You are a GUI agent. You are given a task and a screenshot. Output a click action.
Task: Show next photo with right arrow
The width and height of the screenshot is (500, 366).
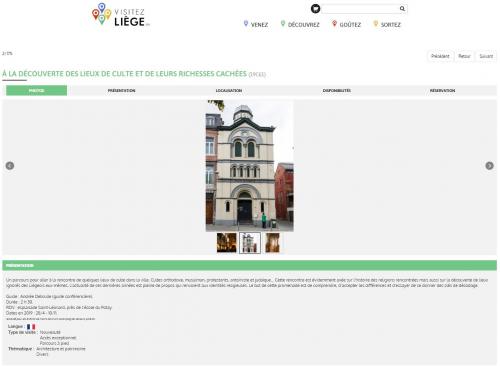pyautogui.click(x=489, y=166)
